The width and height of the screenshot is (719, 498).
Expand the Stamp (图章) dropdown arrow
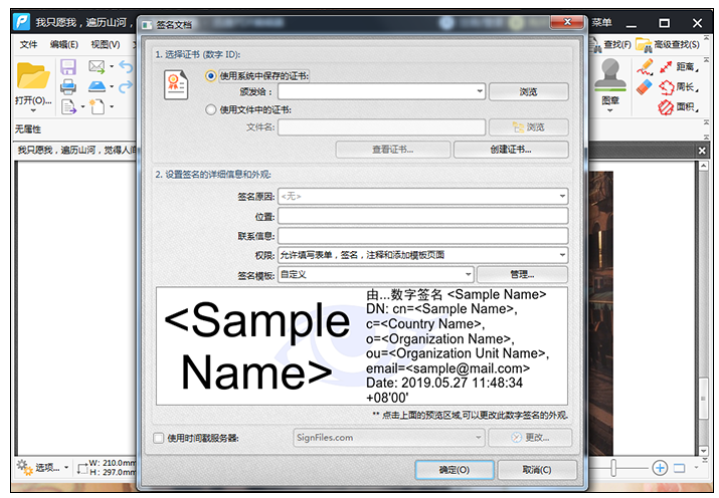point(610,111)
